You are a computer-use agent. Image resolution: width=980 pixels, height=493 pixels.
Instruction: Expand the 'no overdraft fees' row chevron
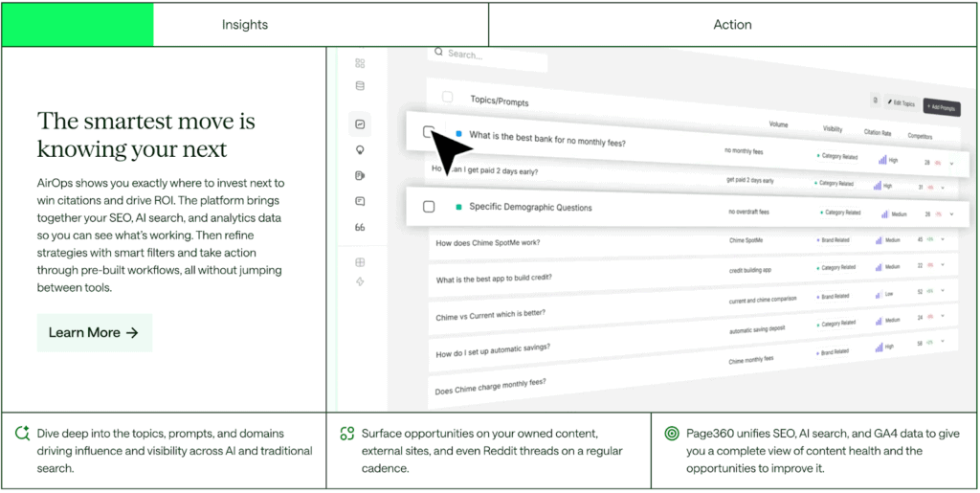tap(951, 214)
